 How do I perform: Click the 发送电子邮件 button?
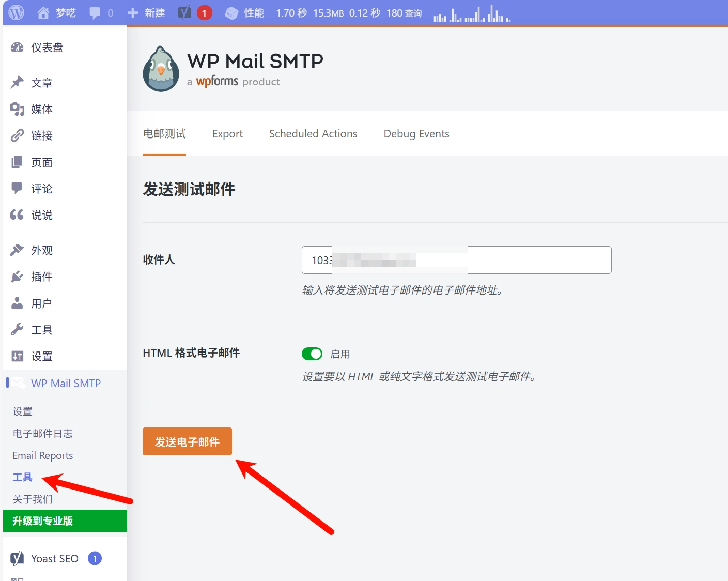pos(187,441)
